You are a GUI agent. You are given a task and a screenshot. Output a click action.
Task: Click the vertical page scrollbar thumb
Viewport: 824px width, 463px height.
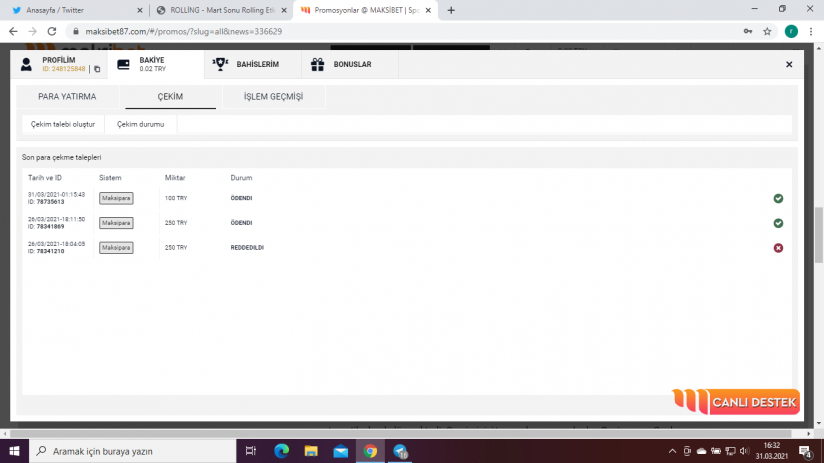tap(819, 235)
